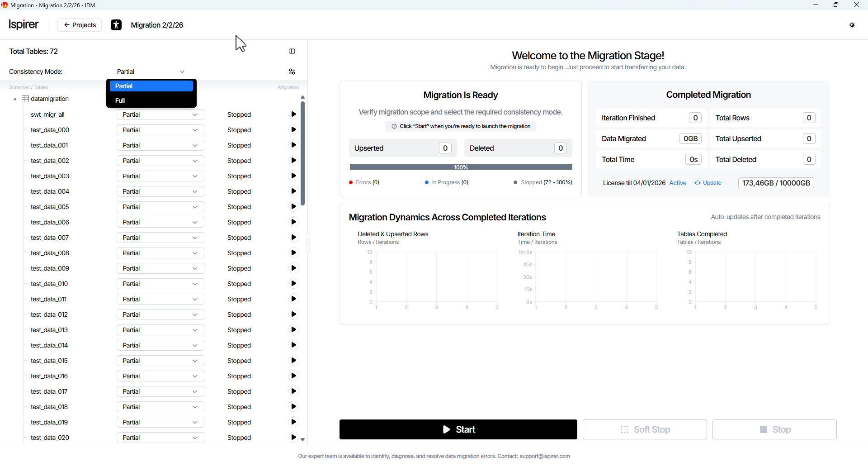Viewport: 868px width, 467px height.
Task: Click the black accessibility logo icon
Action: tap(116, 25)
